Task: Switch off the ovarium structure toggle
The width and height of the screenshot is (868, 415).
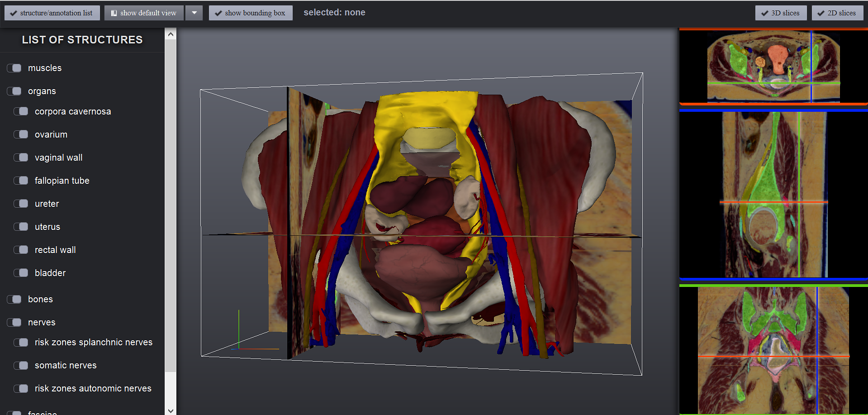Action: (x=21, y=134)
